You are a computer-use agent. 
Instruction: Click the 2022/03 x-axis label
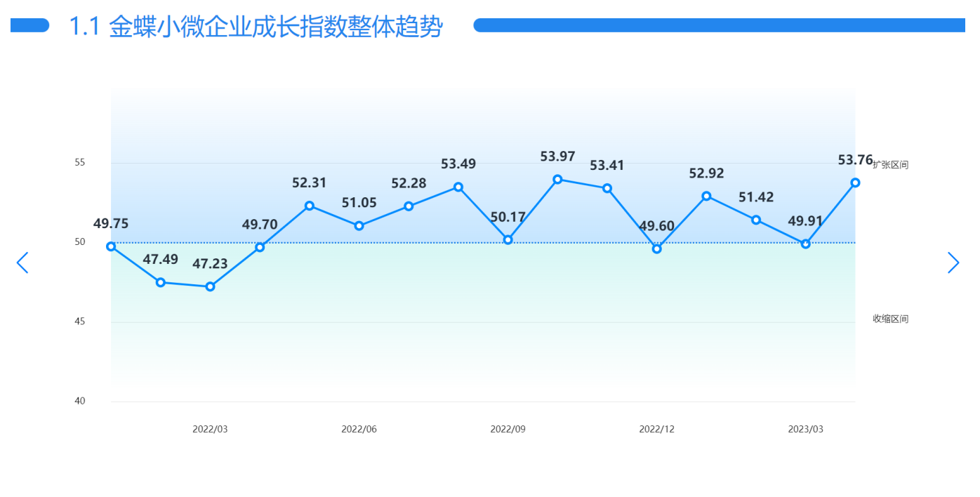(210, 429)
